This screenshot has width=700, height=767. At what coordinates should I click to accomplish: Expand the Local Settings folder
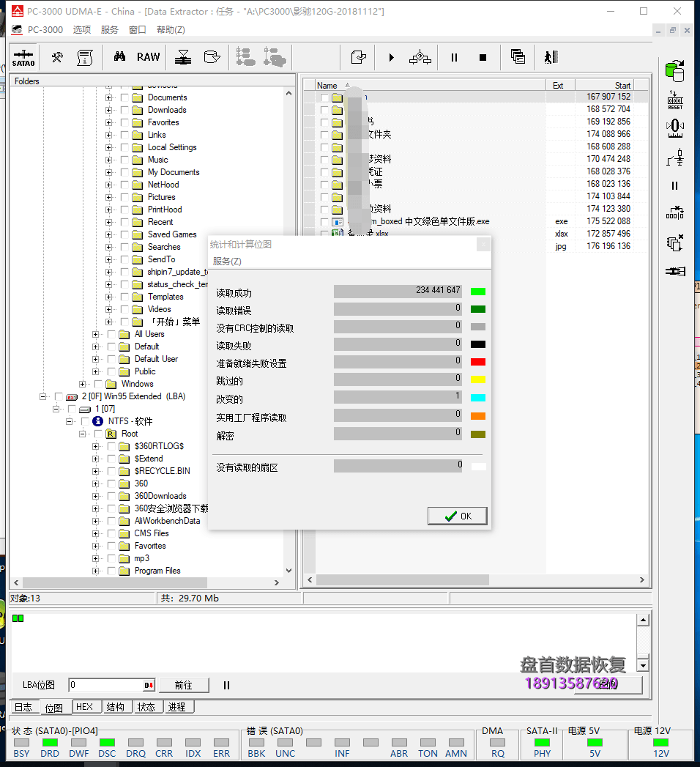click(108, 147)
